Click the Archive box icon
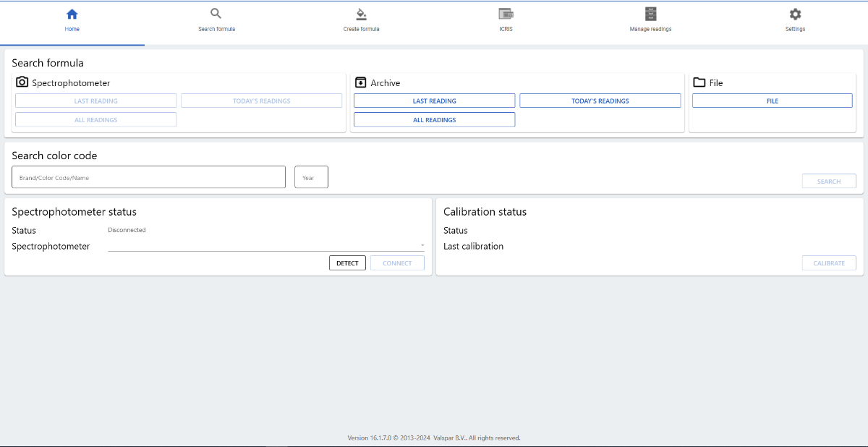The image size is (868, 447). (361, 82)
